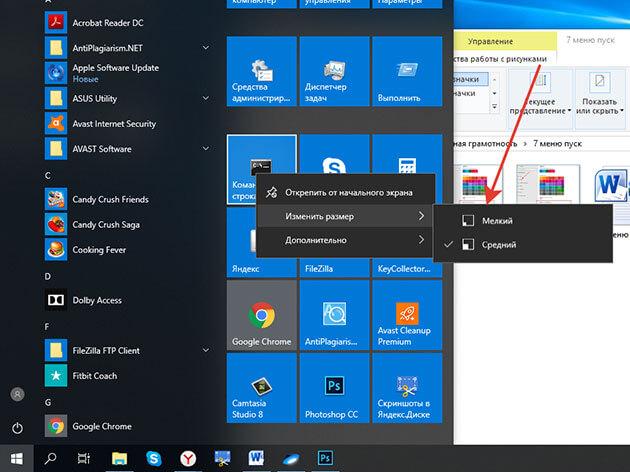Viewport: 630px width, 472px height.
Task: Open Skype from the taskbar
Action: tap(153, 458)
